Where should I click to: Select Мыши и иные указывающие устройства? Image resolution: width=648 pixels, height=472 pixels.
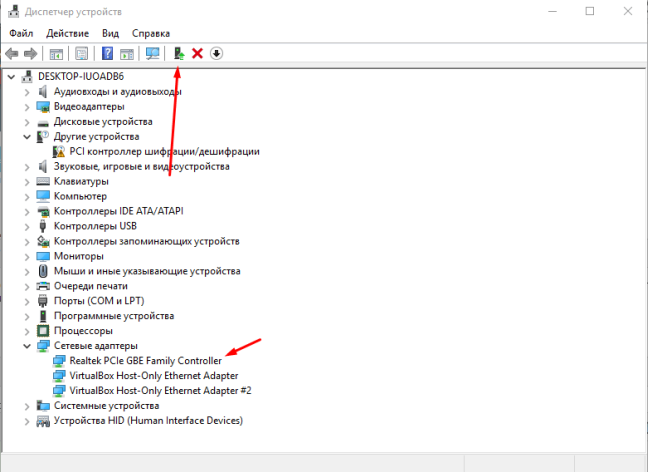[x=147, y=271]
